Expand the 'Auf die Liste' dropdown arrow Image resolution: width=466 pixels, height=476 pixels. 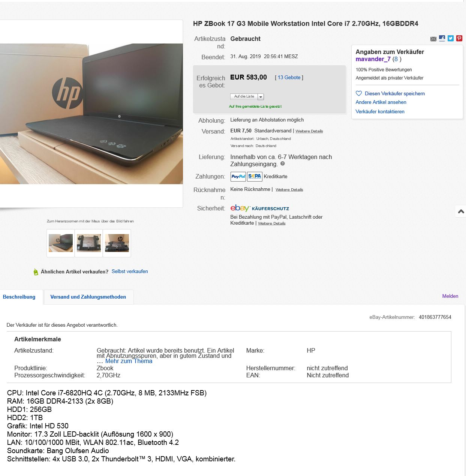tap(261, 97)
